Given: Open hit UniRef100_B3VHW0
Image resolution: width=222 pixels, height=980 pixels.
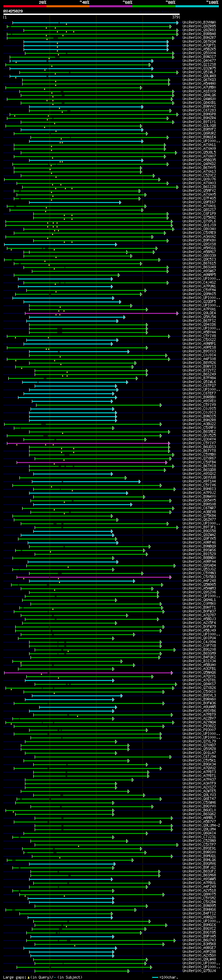Looking at the screenshot, I should click(199, 23).
